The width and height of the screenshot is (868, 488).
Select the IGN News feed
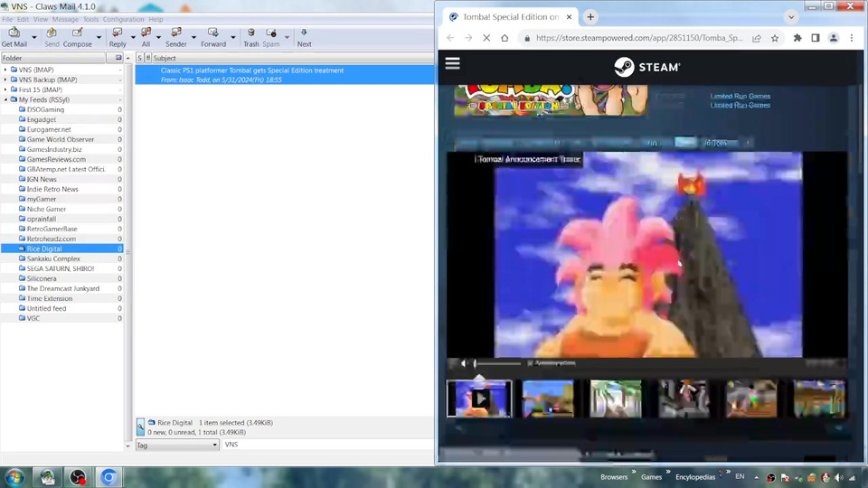click(42, 179)
